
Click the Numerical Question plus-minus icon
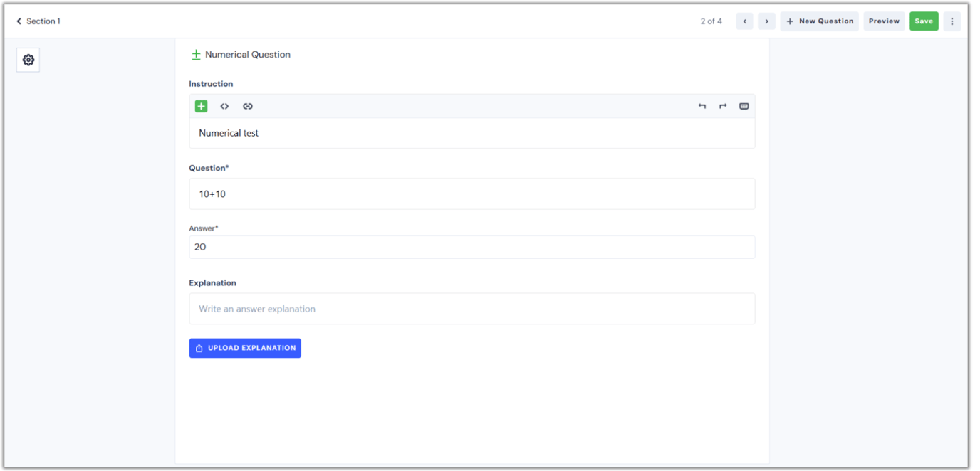coord(196,55)
